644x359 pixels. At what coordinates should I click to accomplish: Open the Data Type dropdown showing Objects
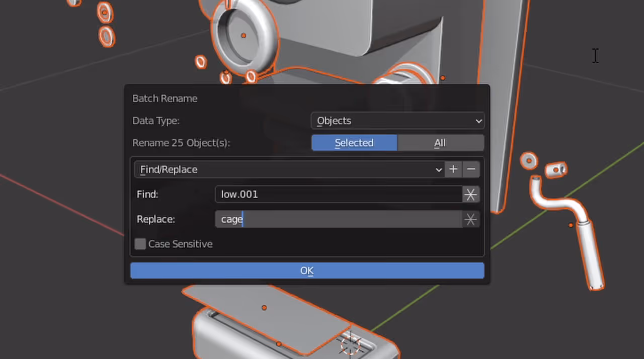[x=397, y=121]
